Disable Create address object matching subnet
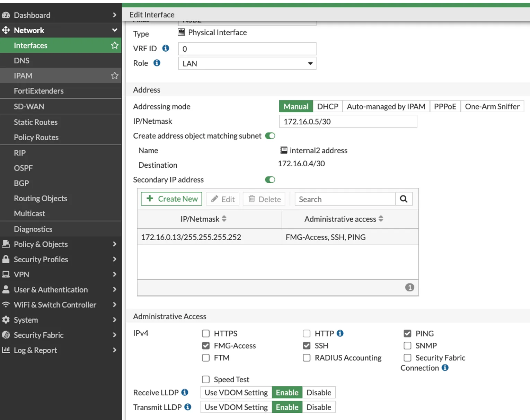 pos(270,135)
